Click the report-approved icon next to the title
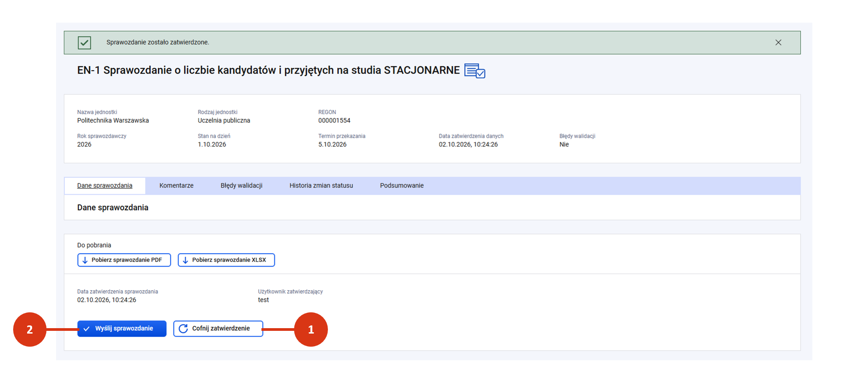Image resolution: width=868 pixels, height=386 pixels. [x=475, y=71]
